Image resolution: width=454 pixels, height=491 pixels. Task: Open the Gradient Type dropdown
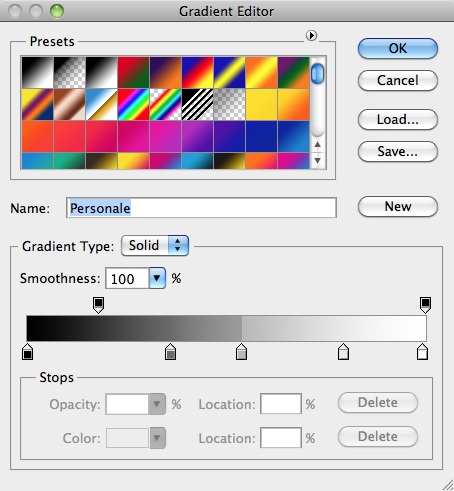(x=155, y=246)
